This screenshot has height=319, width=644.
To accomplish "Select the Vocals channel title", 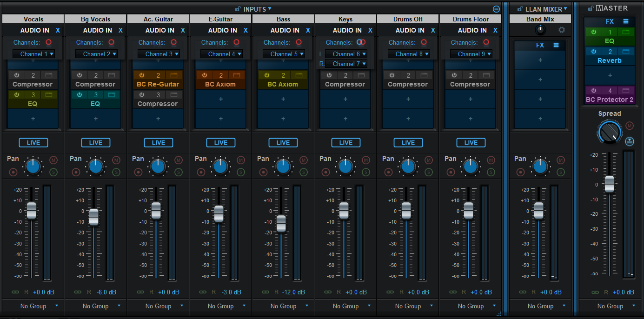I will [33, 19].
